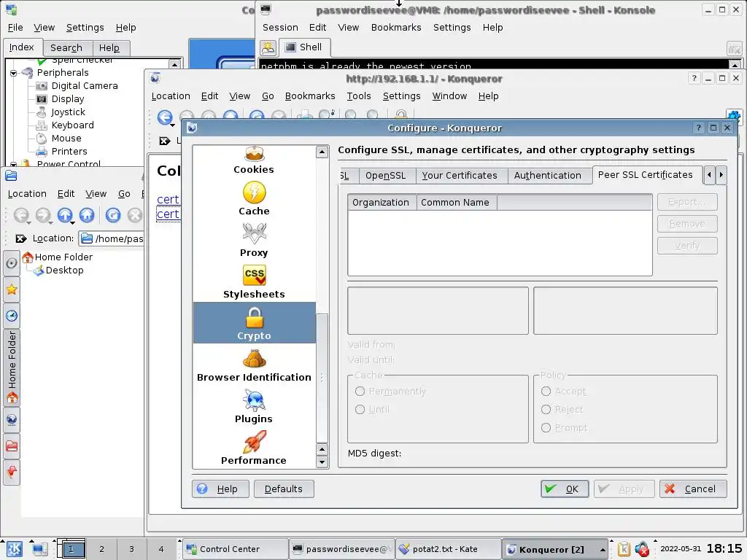Expand the Konqueror [2] taskbar group arrow
The width and height of the screenshot is (747, 560).
coord(603,550)
